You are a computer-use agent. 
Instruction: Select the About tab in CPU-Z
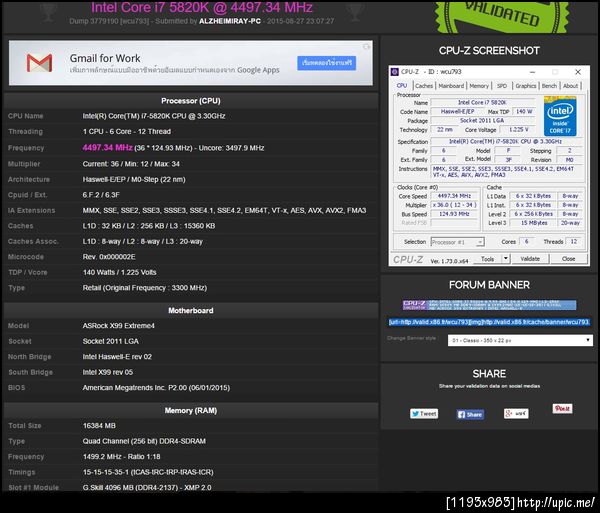pos(570,86)
